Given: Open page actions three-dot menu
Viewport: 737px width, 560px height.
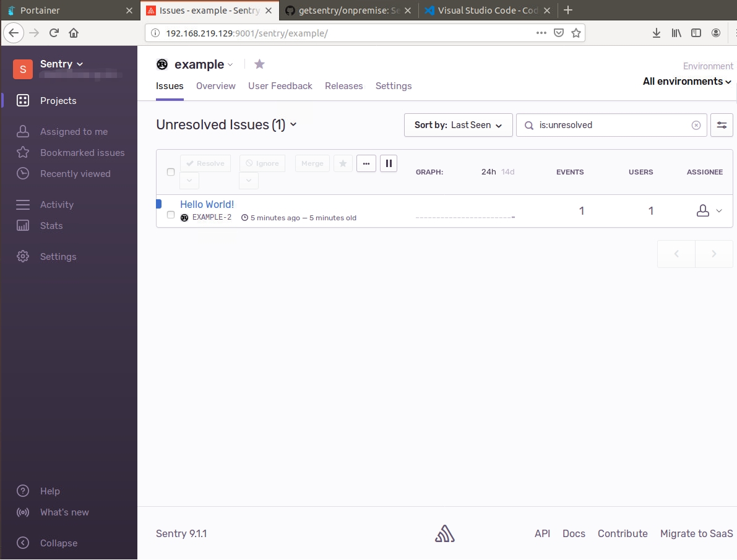Looking at the screenshot, I should tap(541, 33).
